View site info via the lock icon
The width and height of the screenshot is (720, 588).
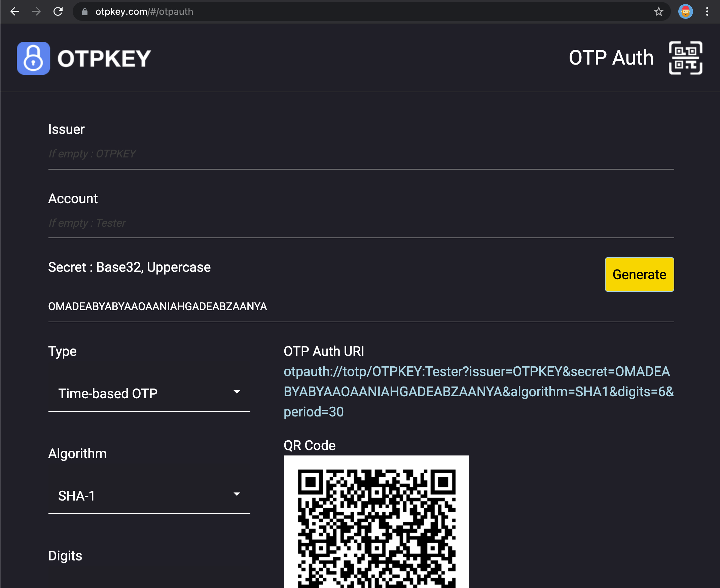click(x=85, y=12)
